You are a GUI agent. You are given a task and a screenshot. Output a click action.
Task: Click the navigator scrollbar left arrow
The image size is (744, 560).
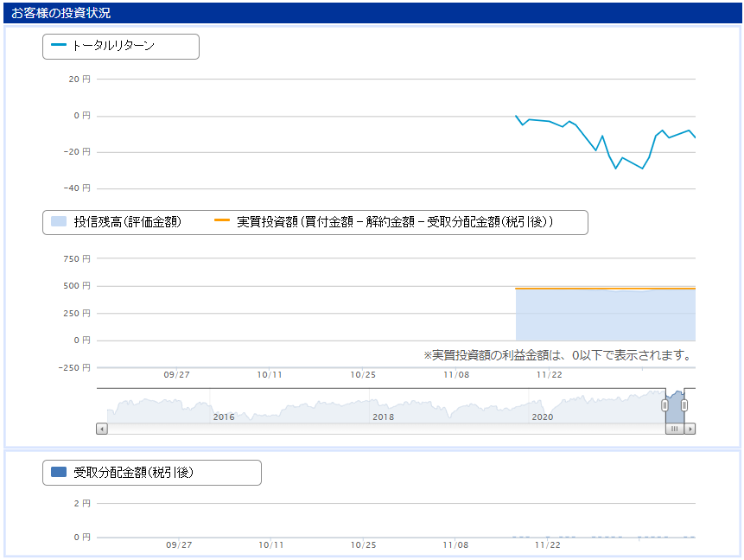102,429
